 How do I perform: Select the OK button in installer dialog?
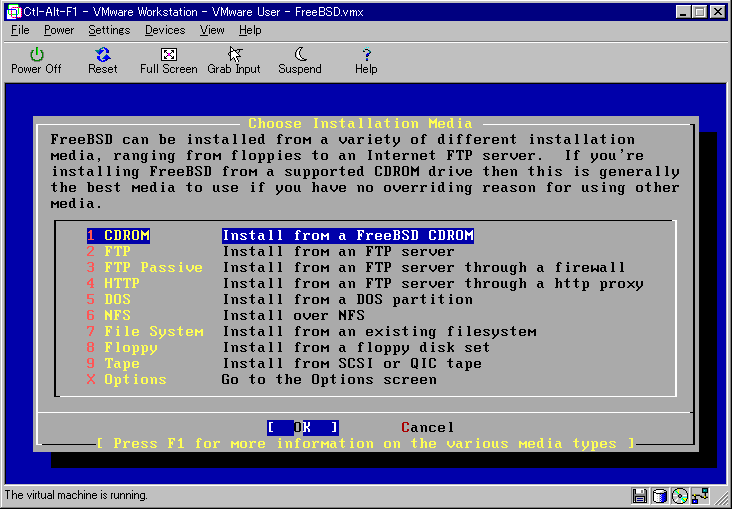point(303,427)
